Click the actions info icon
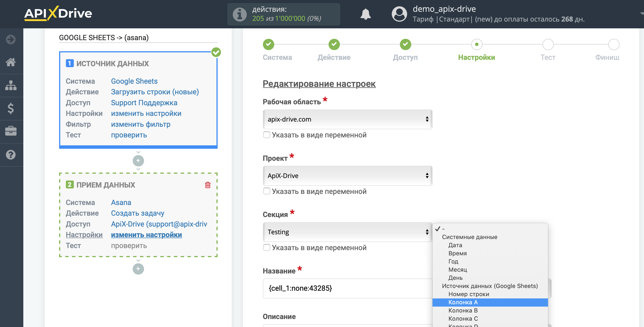Image resolution: width=644 pixels, height=327 pixels. [x=240, y=14]
